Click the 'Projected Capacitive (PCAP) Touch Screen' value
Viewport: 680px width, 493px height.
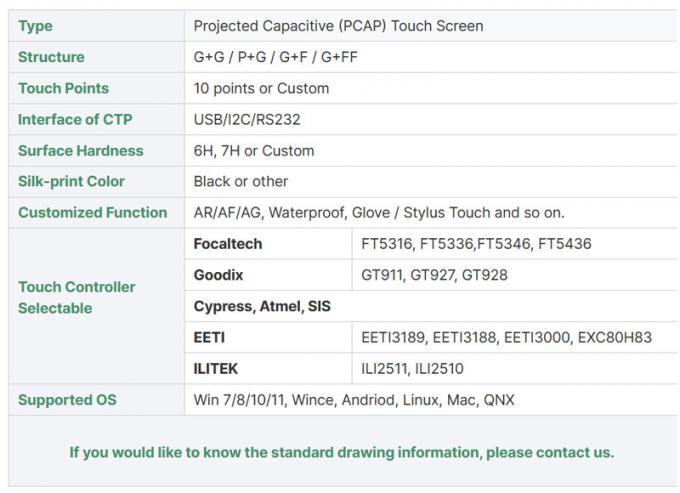(337, 26)
